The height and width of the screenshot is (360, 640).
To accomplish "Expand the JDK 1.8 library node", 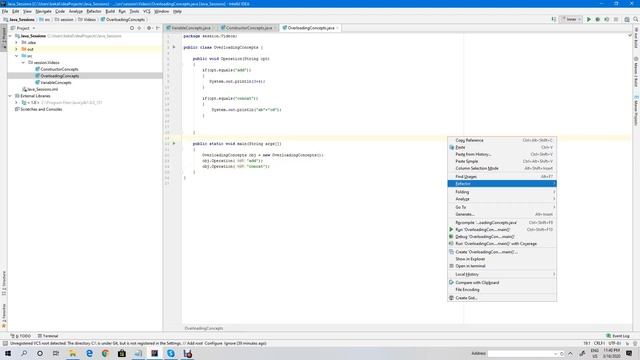I will click(17, 102).
